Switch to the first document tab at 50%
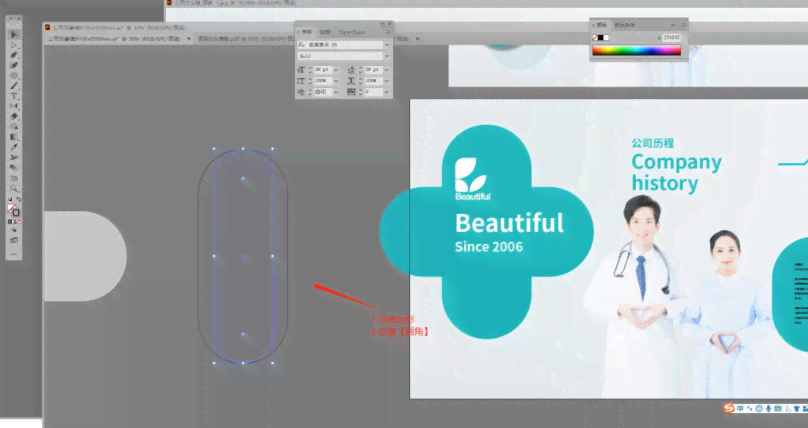The width and height of the screenshot is (808, 428). click(114, 39)
